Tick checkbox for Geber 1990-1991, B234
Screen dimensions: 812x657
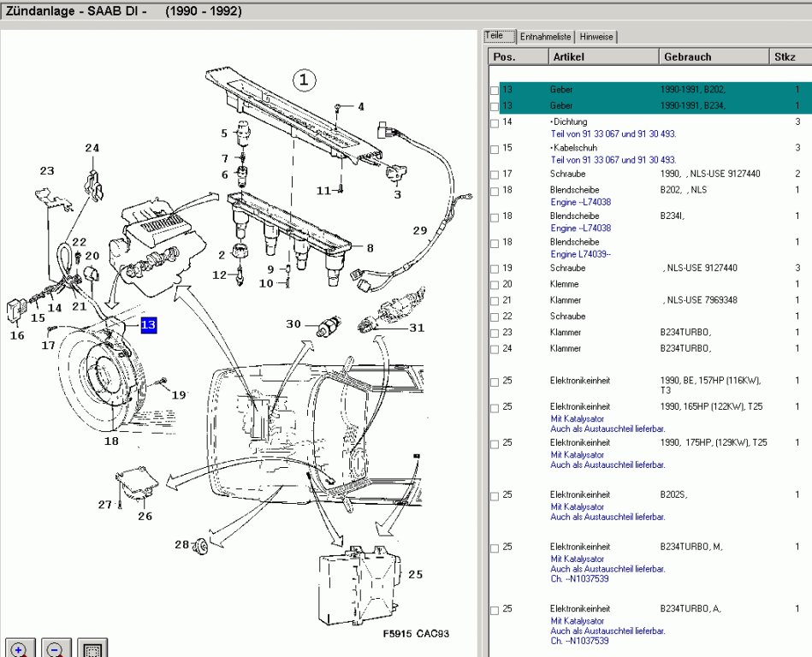[x=495, y=107]
